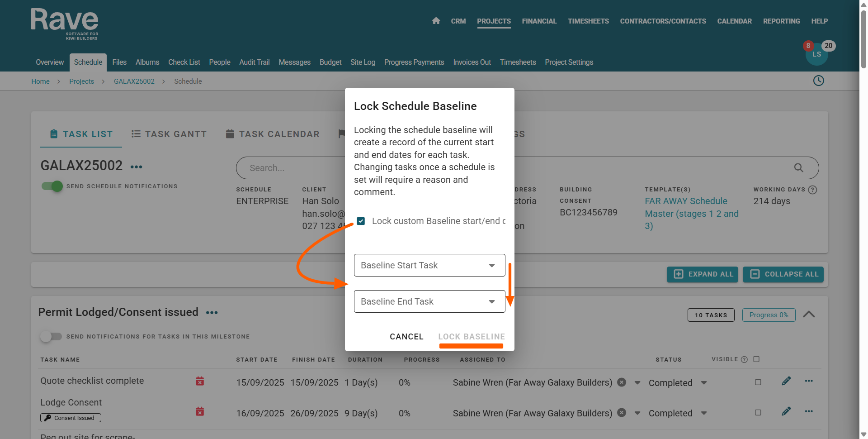This screenshot has height=439, width=868.
Task: Open the GALAX25002 three-dot menu
Action: [x=136, y=167]
